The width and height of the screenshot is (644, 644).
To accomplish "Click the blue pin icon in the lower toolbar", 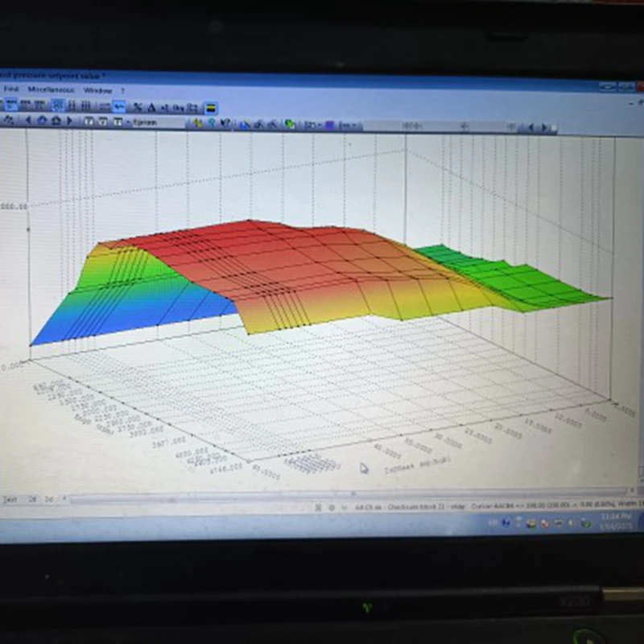I will [212, 123].
